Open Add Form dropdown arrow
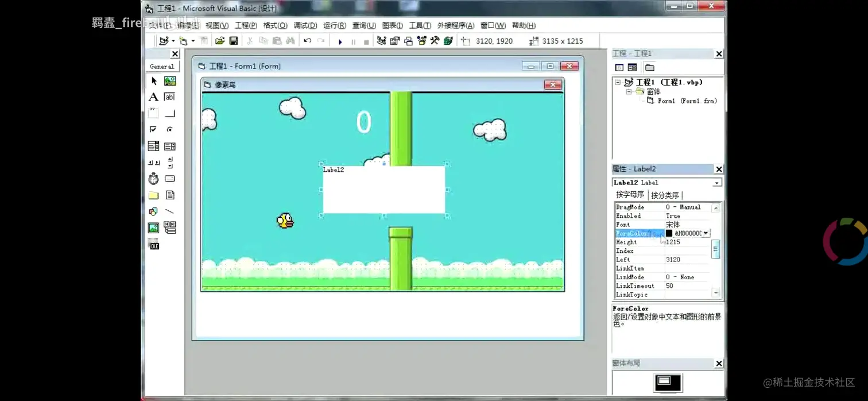 pyautogui.click(x=193, y=41)
